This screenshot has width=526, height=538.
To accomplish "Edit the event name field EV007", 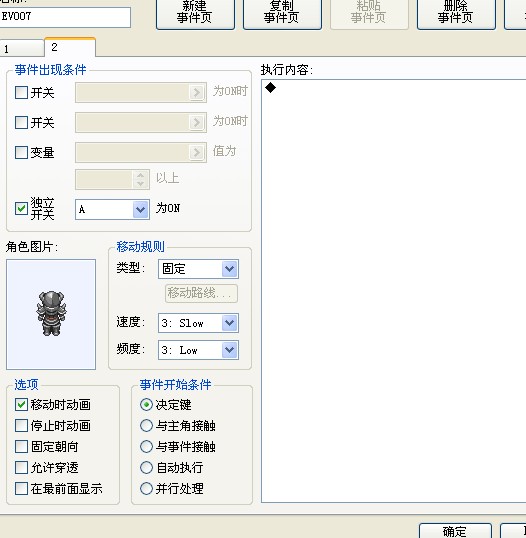I will (x=65, y=17).
